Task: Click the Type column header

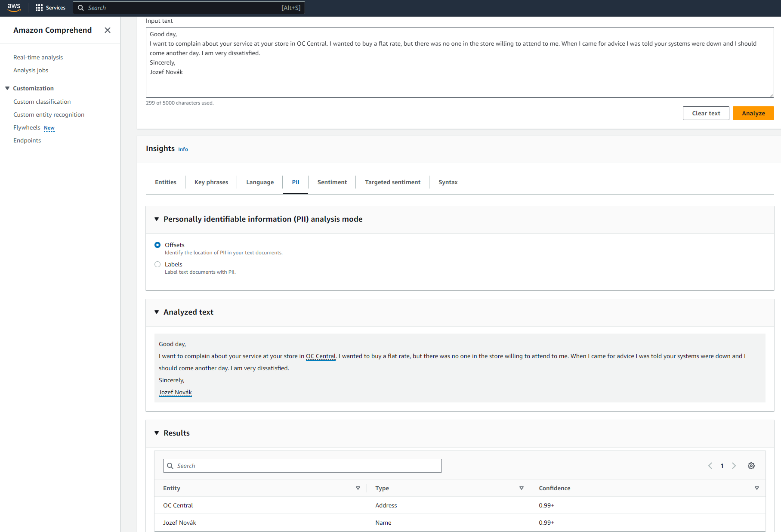Action: pyautogui.click(x=382, y=488)
